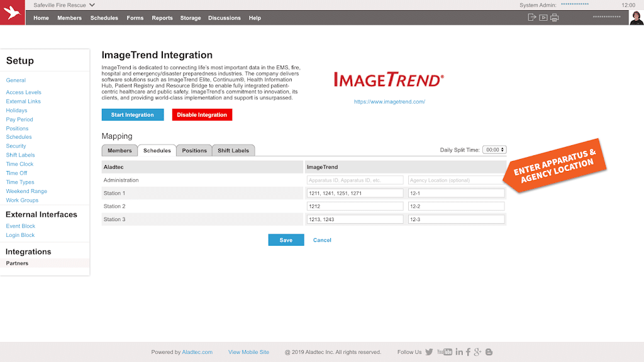This screenshot has height=362, width=644.
Task: Click the Aladtec bird logo
Action: [13, 13]
